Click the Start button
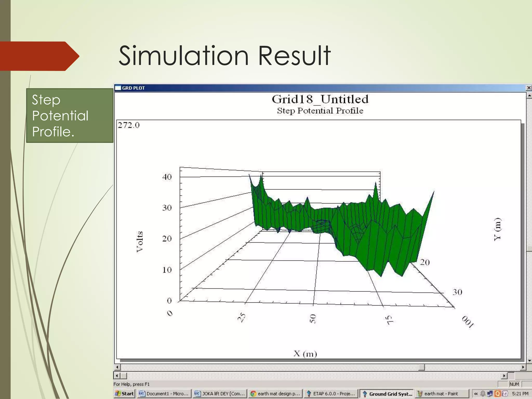The image size is (532, 399). 124,394
